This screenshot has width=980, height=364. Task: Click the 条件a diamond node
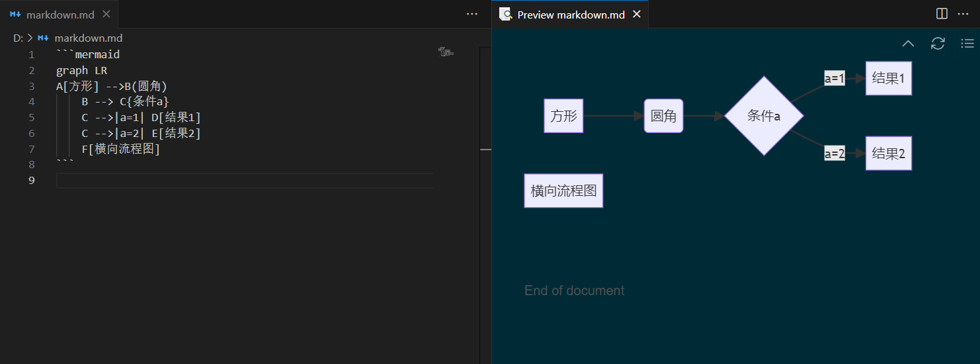pyautogui.click(x=764, y=116)
